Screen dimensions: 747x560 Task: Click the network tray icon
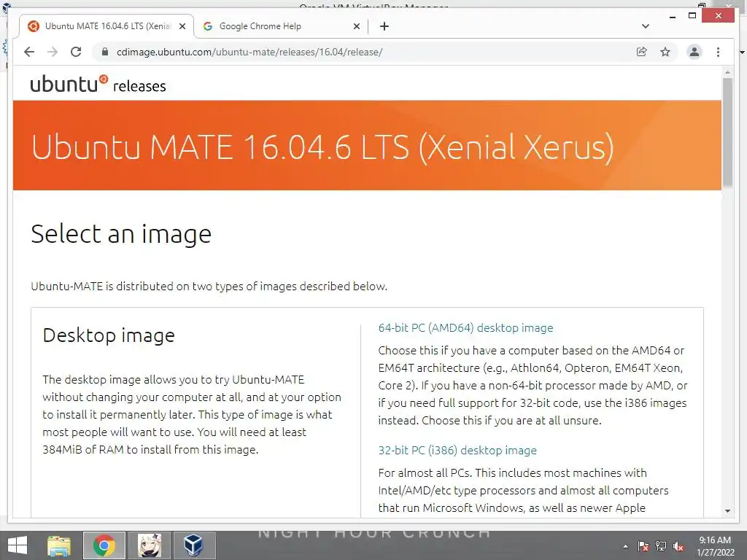661,546
